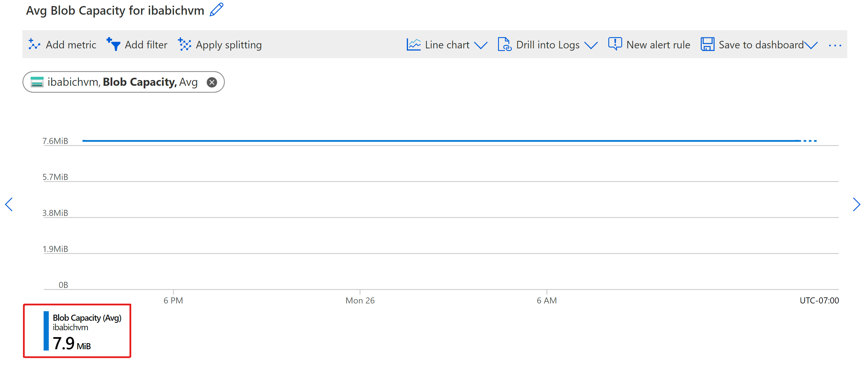Click the Drill into Logs document icon

pos(504,44)
